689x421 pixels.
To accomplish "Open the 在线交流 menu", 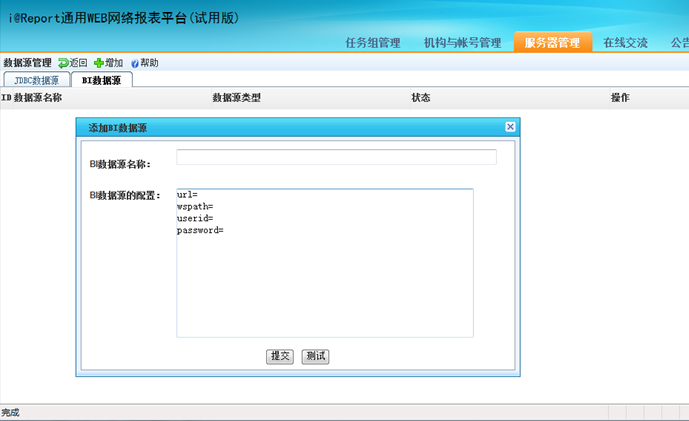I will point(625,42).
